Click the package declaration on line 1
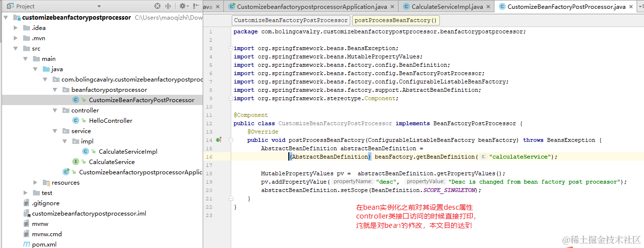This screenshot has width=644, height=248. click(x=380, y=31)
